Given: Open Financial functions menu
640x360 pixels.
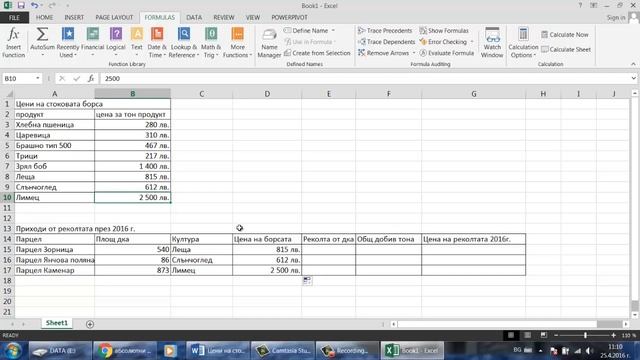Looking at the screenshot, I should pyautogui.click(x=93, y=42).
